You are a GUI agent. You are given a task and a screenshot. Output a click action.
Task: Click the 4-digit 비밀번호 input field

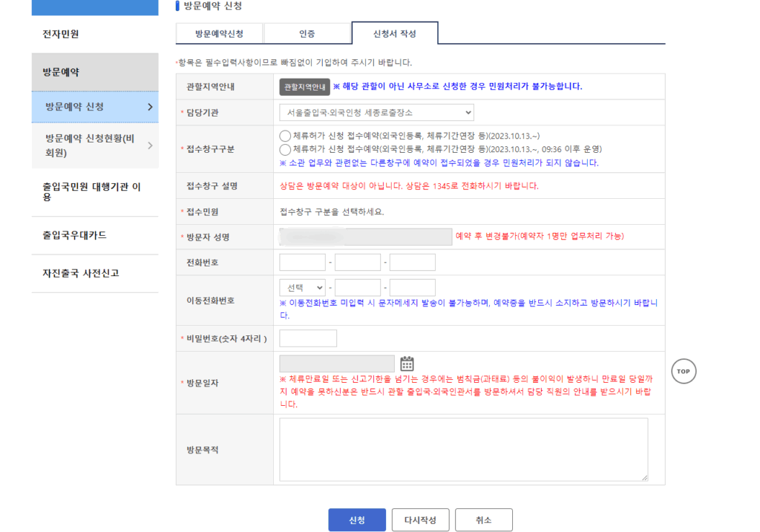pos(308,338)
